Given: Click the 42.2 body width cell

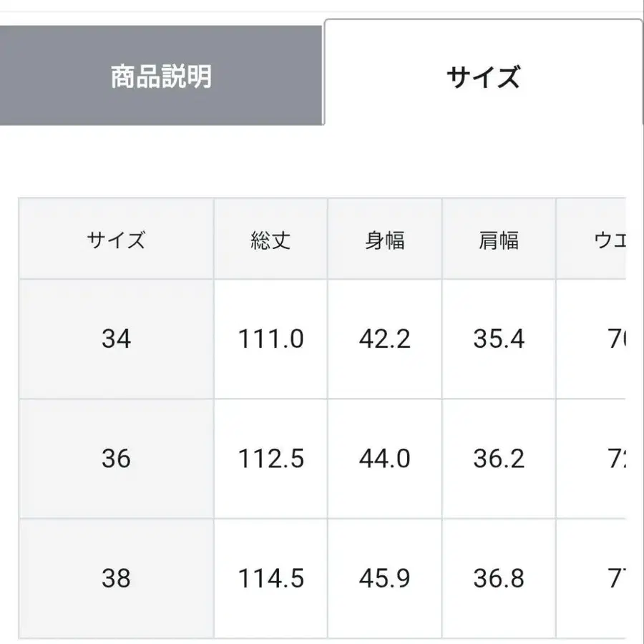Looking at the screenshot, I should pyautogui.click(x=384, y=338).
